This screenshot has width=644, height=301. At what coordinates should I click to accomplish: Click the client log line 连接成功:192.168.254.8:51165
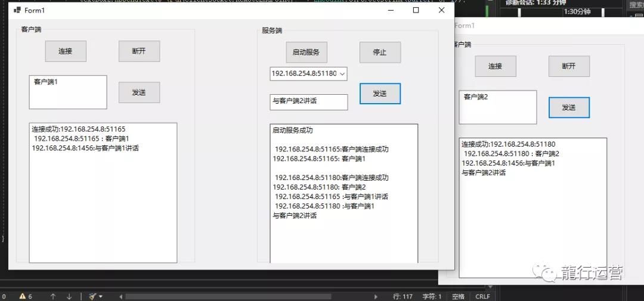click(x=79, y=129)
